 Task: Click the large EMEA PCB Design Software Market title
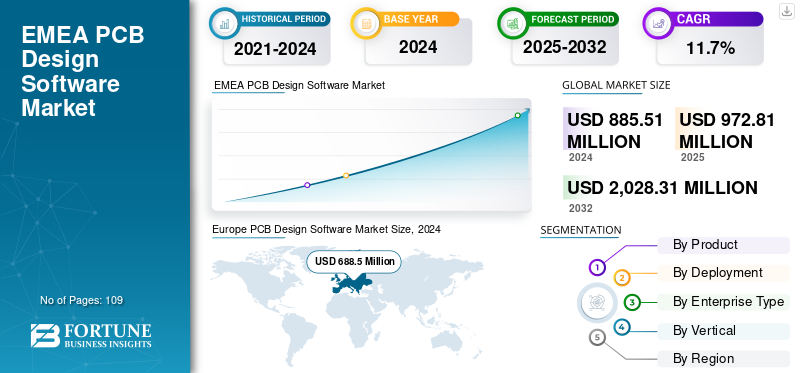click(x=83, y=71)
